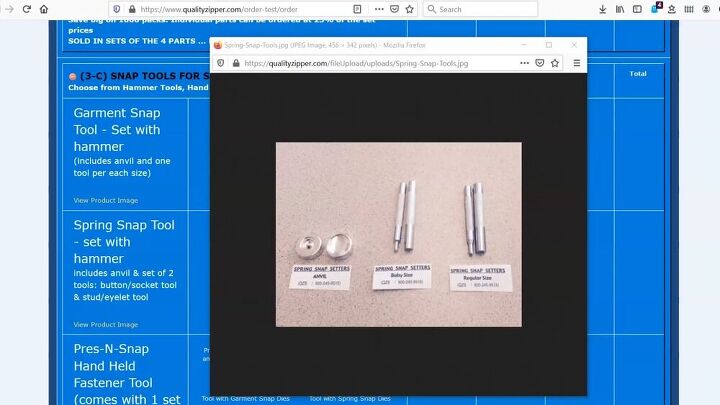
Task: Click the star-with-underline extension icon
Action: click(672, 9)
